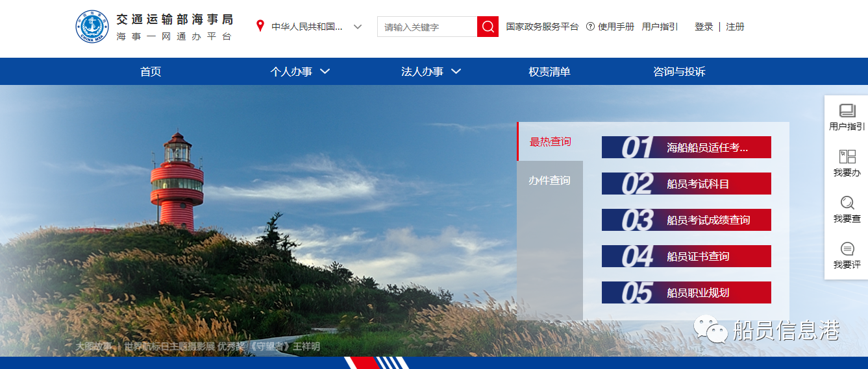Click the 我要评 speech bubble sidebar icon
This screenshot has width=868, height=369.
pos(847,249)
